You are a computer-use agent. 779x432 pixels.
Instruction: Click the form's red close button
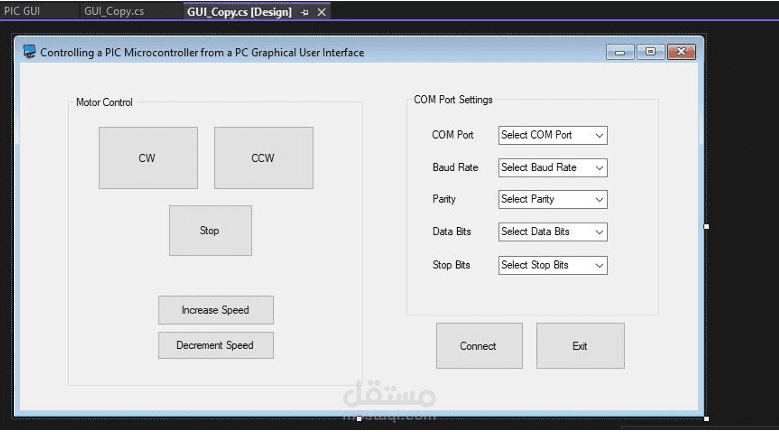pos(681,52)
